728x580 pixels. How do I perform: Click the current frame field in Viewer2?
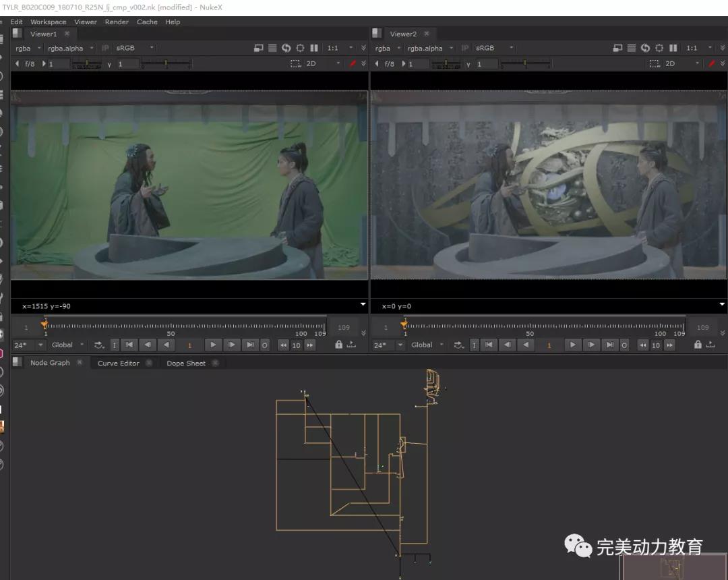click(549, 345)
